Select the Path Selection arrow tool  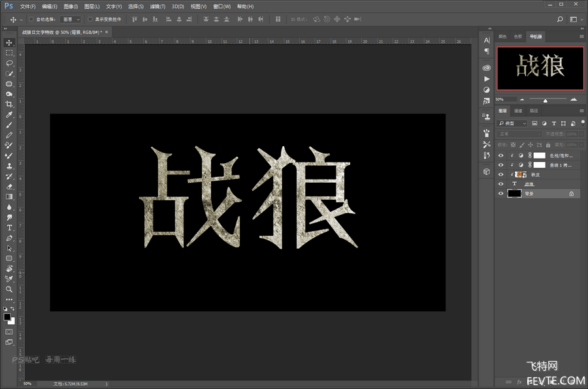coord(9,249)
